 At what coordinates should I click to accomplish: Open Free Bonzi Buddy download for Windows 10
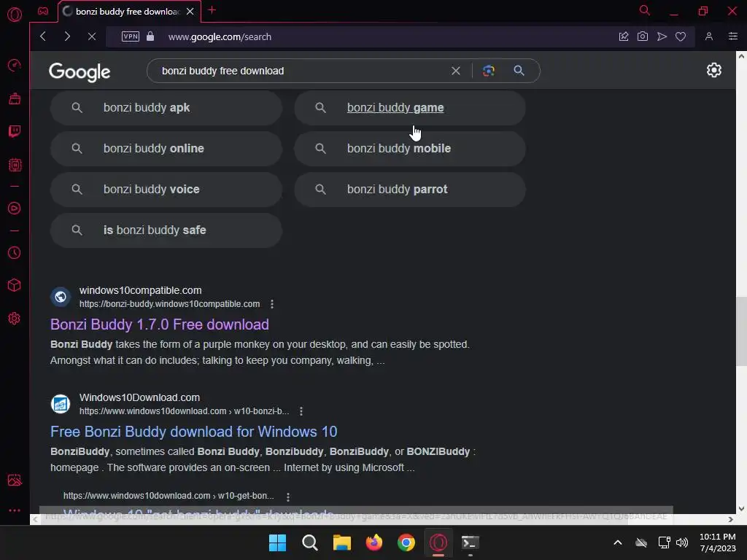(x=194, y=432)
